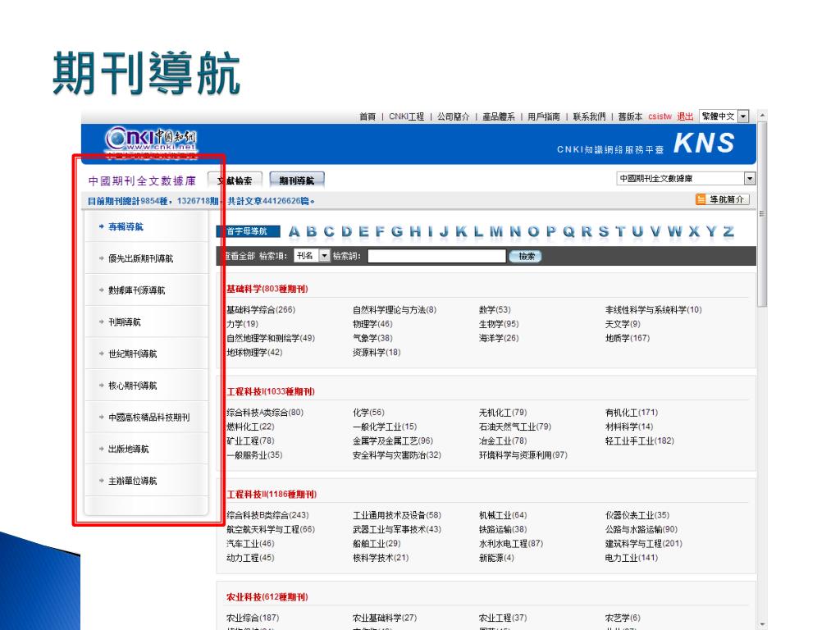The image size is (840, 630).
Task: Click into the 檢索詞 search input field
Action: [x=436, y=256]
